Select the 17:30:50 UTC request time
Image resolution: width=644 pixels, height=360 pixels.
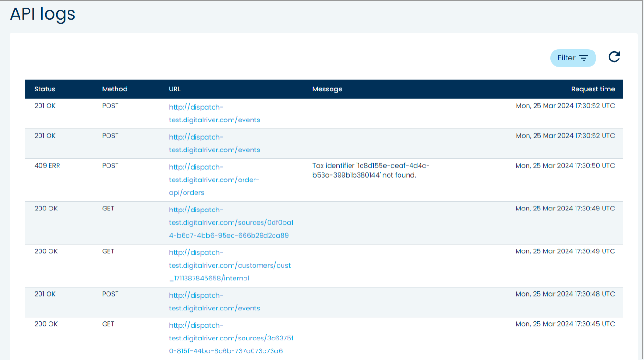(x=565, y=166)
